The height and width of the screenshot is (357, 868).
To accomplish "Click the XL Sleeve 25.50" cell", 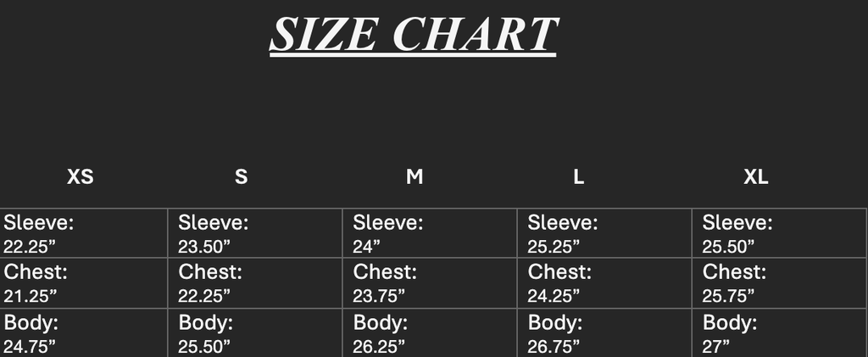I will pos(780,233).
